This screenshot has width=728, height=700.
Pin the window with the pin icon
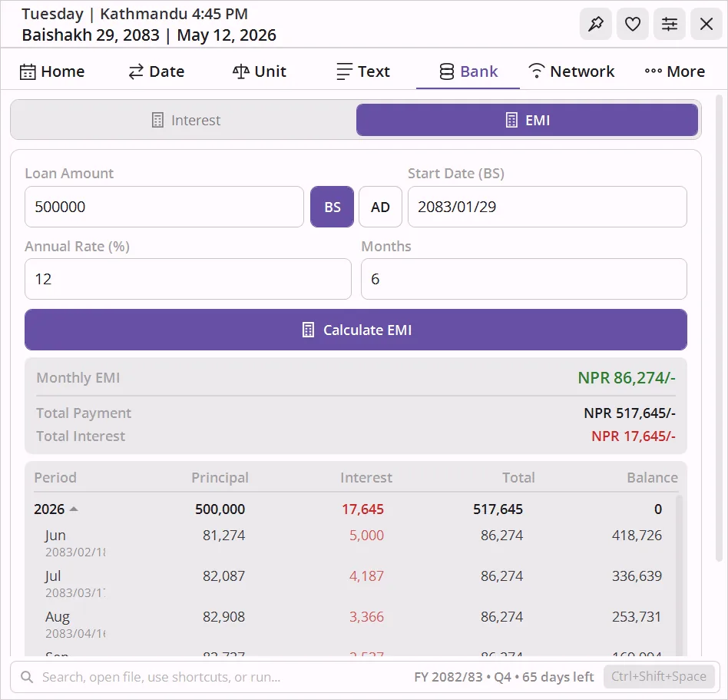tap(596, 24)
